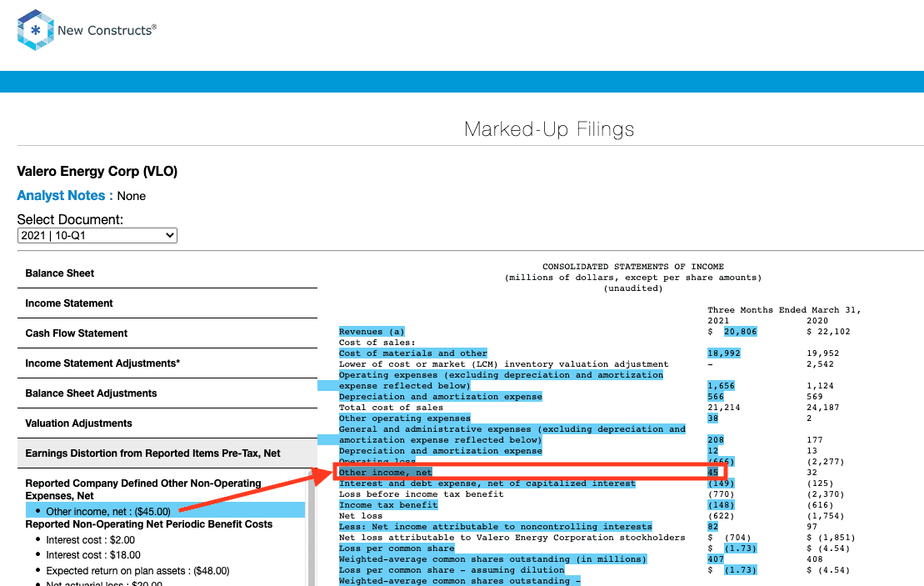Click highlighted interest expense value (149)
The width and height of the screenshot is (924, 586).
(721, 483)
